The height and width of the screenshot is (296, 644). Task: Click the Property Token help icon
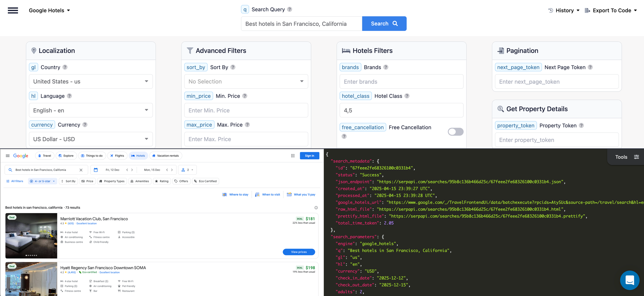[581, 125]
